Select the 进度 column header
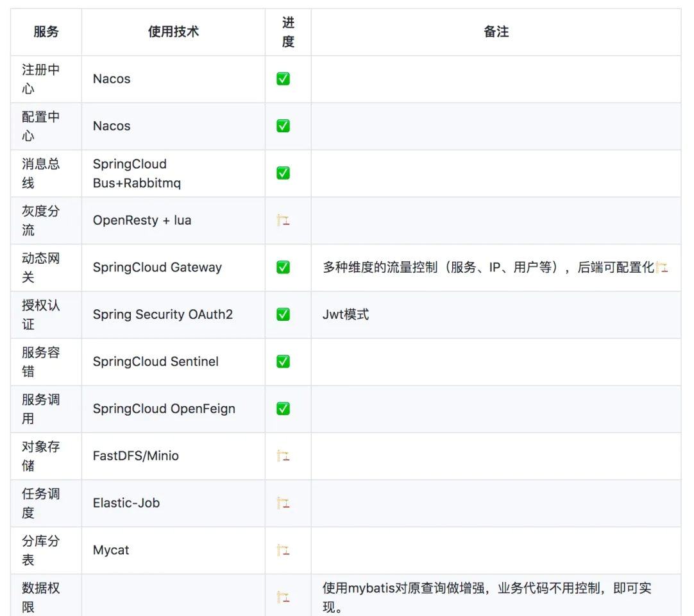Image resolution: width=694 pixels, height=616 pixels. point(288,32)
